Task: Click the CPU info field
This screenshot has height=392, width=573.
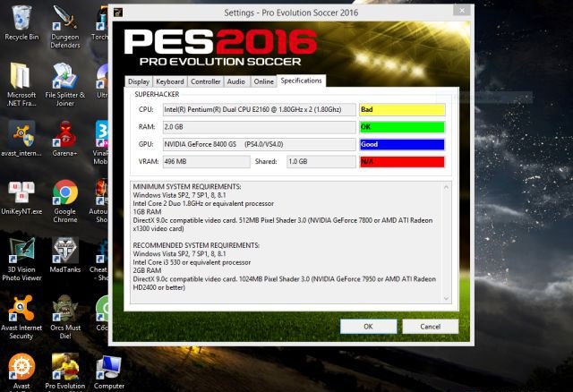Action: click(259, 109)
